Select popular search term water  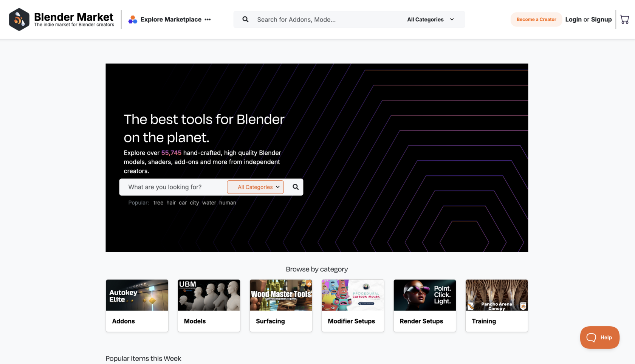[209, 203]
